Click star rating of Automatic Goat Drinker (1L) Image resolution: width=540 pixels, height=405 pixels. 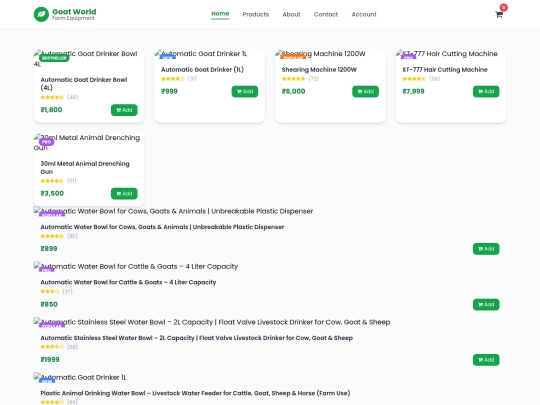173,79
